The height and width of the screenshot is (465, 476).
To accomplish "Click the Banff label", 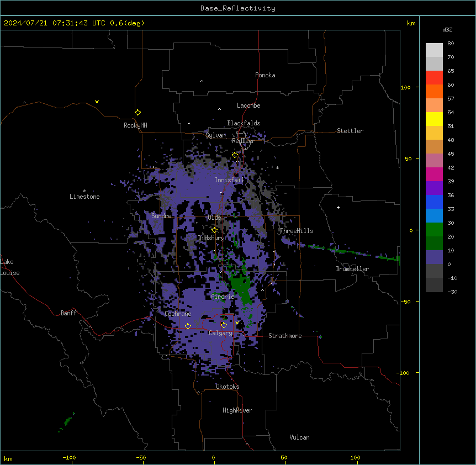I will pos(68,313).
